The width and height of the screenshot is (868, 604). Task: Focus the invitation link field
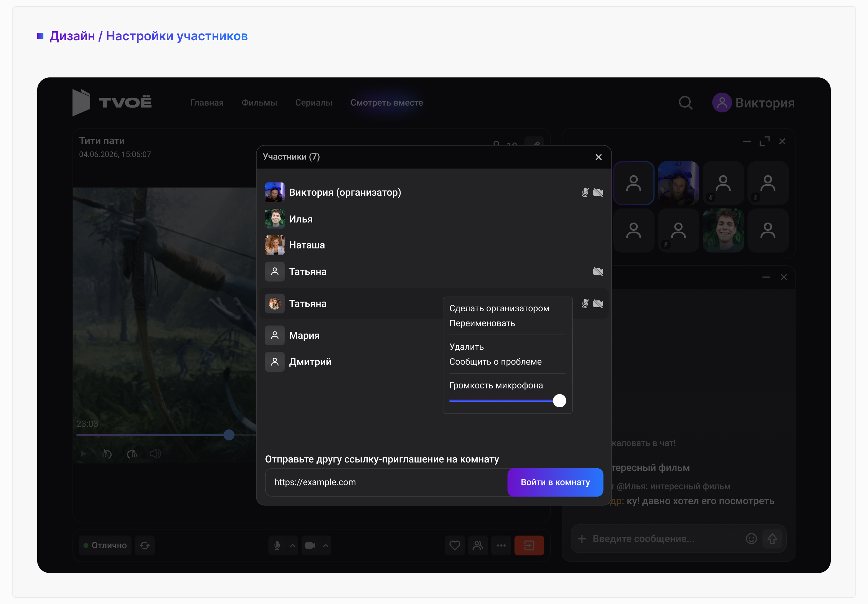tap(386, 482)
